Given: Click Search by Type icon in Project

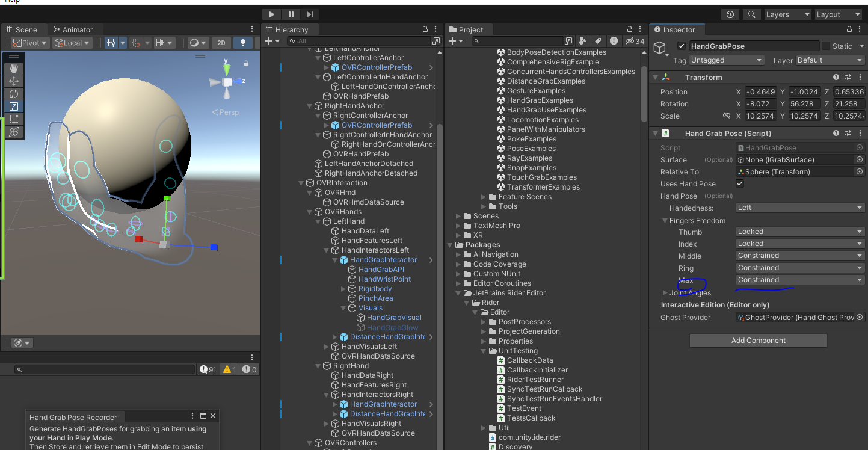Looking at the screenshot, I should pyautogui.click(x=583, y=41).
